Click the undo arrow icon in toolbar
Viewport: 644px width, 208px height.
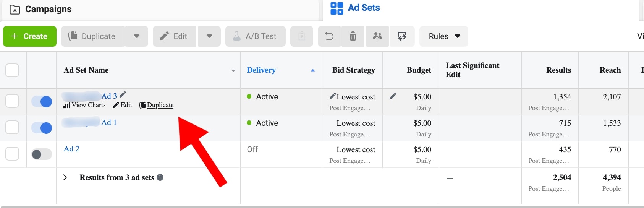point(329,36)
